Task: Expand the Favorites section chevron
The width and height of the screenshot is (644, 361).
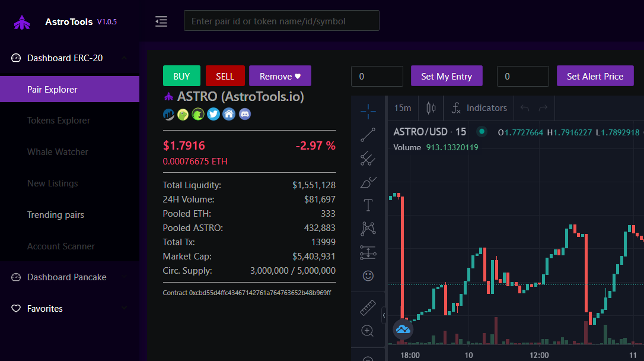Action: (x=124, y=308)
